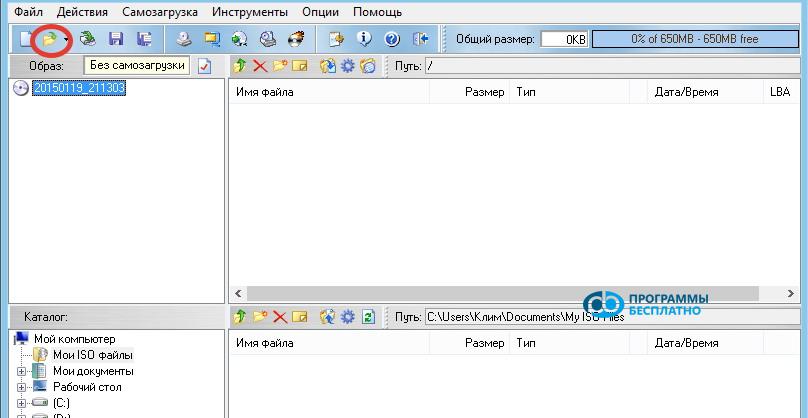This screenshot has height=418, width=808.
Task: Open the Помощь menu
Action: coord(377,11)
